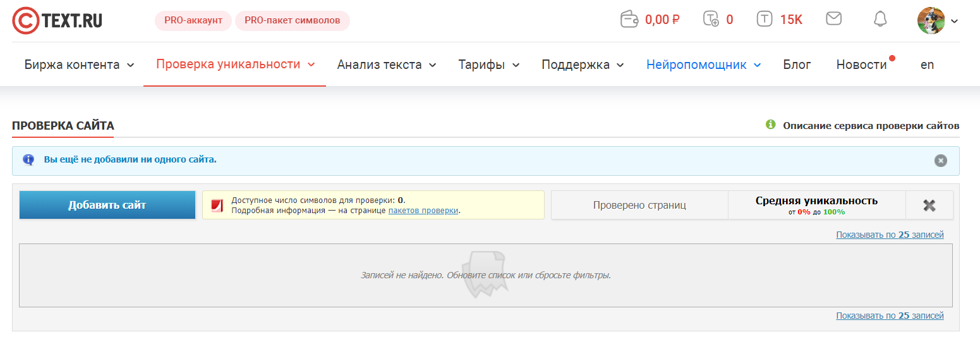Click the PRO-аккаунт badge
Viewport: 980px width, 351px height.
193,20
